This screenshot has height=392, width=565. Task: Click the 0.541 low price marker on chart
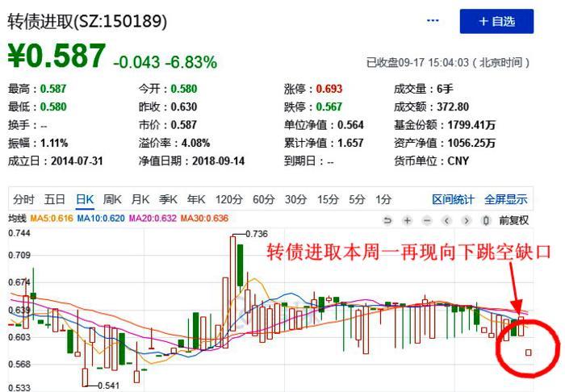pyautogui.click(x=108, y=386)
